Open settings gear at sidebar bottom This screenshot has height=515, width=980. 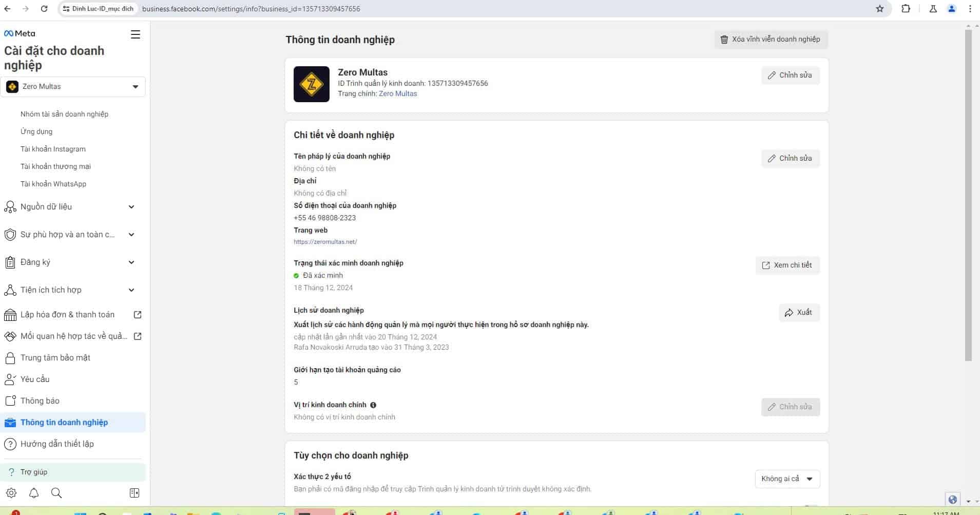(11, 493)
